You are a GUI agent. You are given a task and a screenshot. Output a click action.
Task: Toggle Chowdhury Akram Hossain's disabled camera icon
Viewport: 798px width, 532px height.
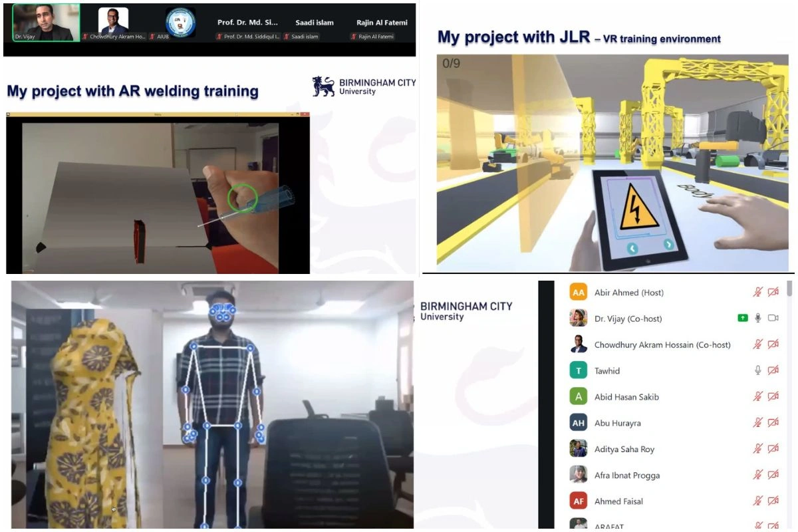(x=773, y=344)
